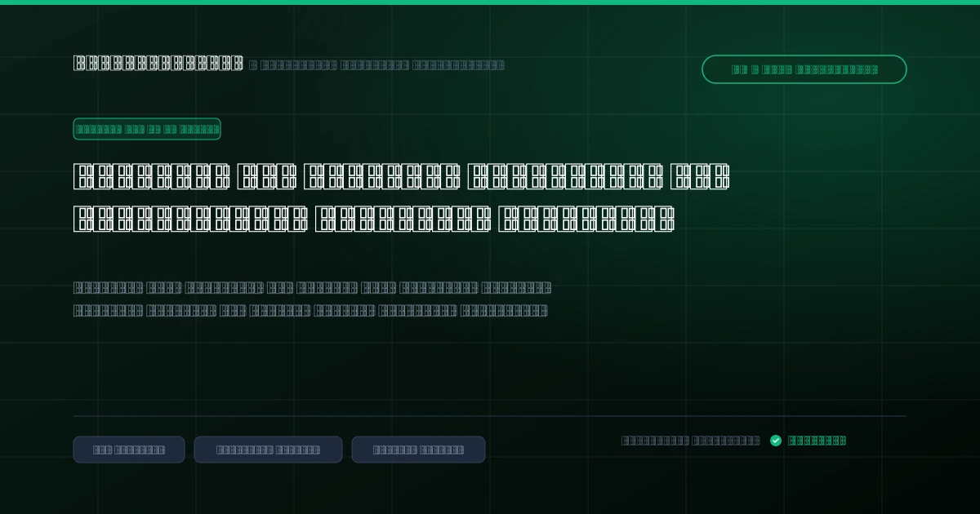Select the small green badge above the headline
Screen dimensions: 980x514
(147, 129)
